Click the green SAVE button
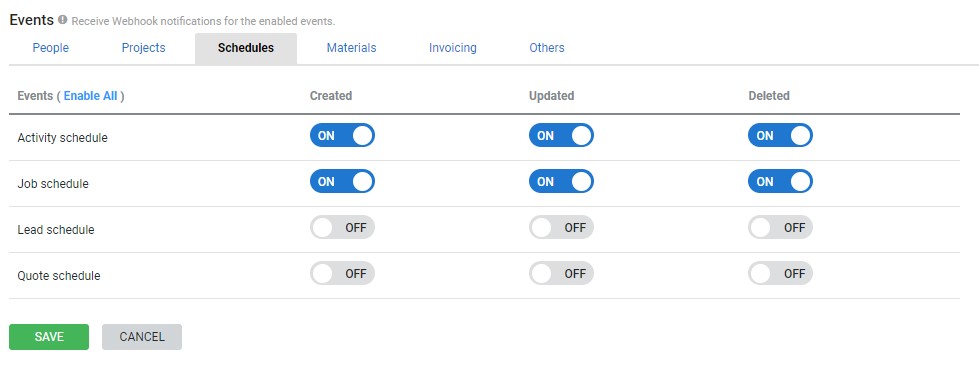This screenshot has height=367, width=979. point(49,337)
